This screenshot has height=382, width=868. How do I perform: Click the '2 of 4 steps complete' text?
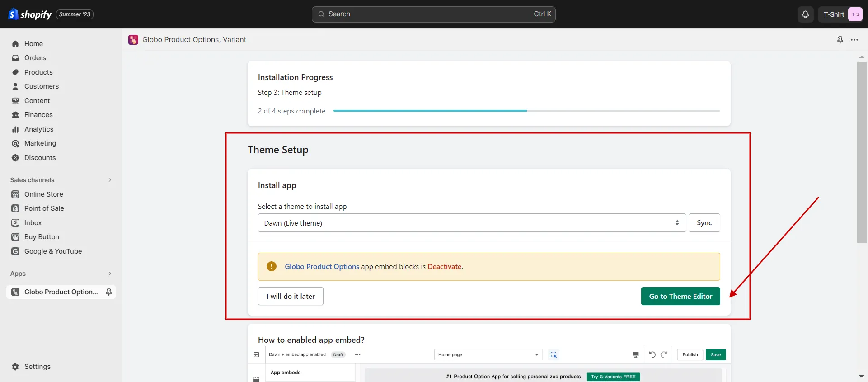point(291,111)
